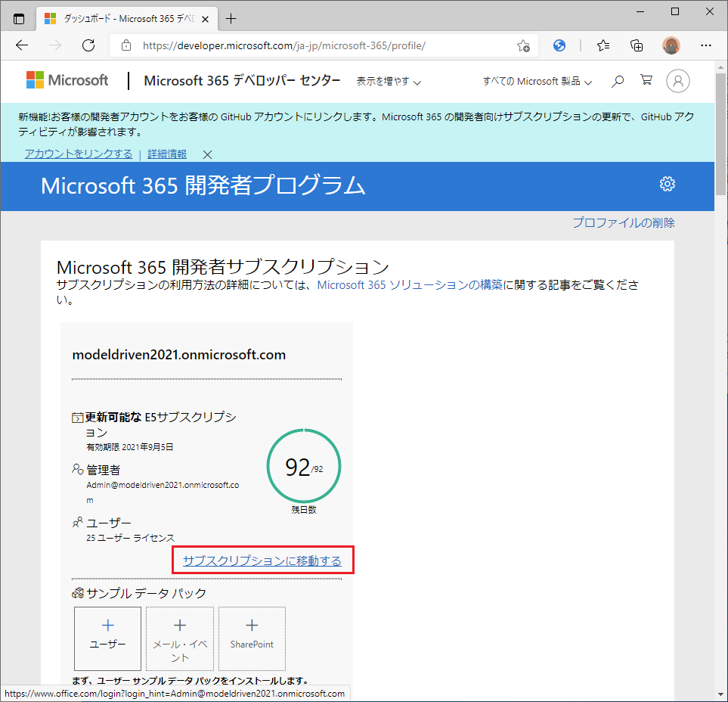This screenshot has height=702, width=728.
Task: Select the ダッシュボード tab
Action: (125, 19)
